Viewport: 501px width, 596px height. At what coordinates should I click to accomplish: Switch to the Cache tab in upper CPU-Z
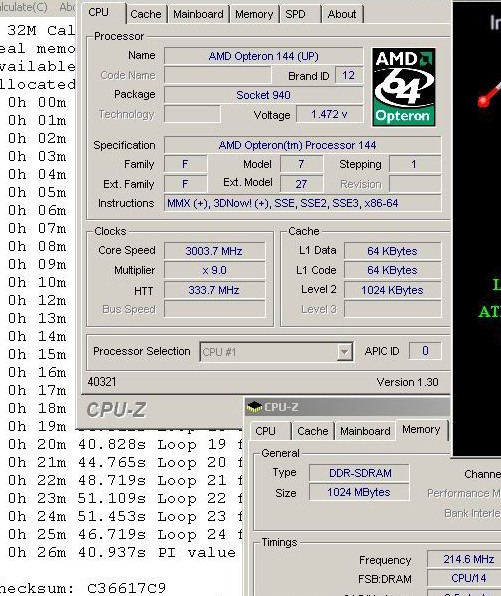pyautogui.click(x=146, y=14)
